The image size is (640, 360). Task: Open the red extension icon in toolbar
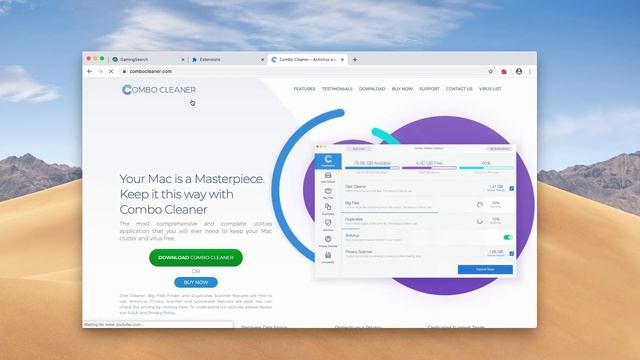click(504, 71)
